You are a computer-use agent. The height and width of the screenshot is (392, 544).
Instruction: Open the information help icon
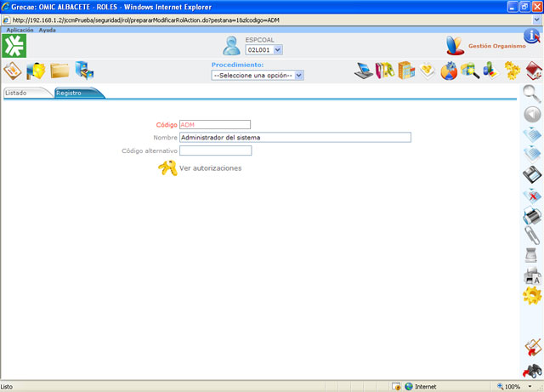531,36
